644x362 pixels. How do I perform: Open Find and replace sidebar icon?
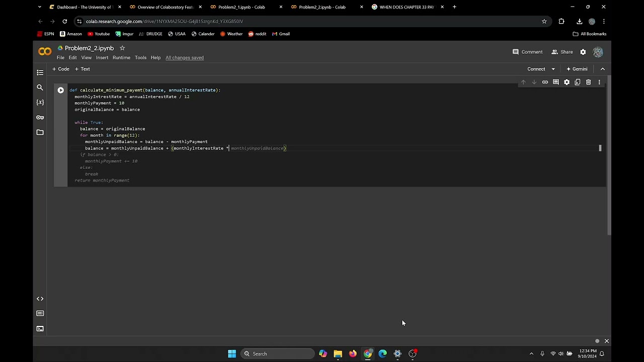40,87
